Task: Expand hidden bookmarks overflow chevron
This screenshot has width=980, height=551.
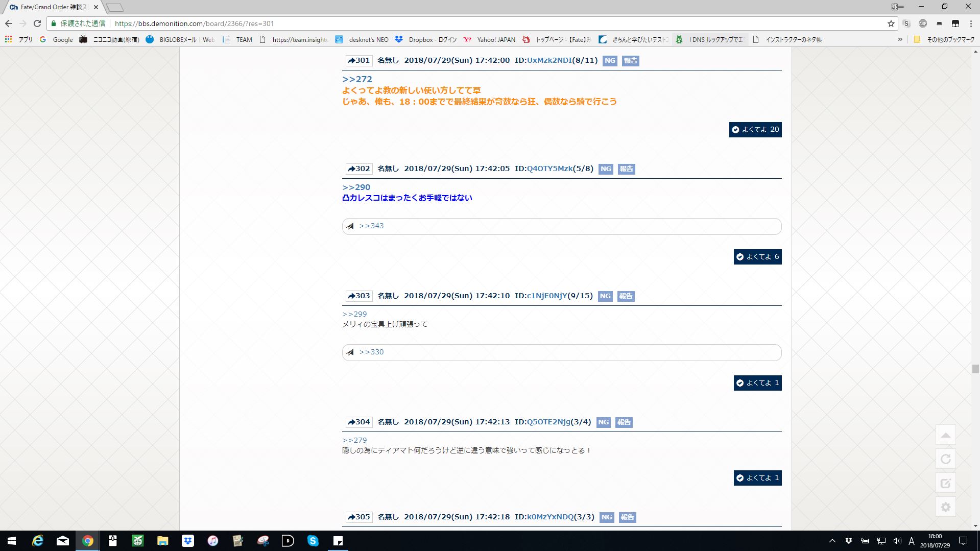Action: pyautogui.click(x=900, y=39)
